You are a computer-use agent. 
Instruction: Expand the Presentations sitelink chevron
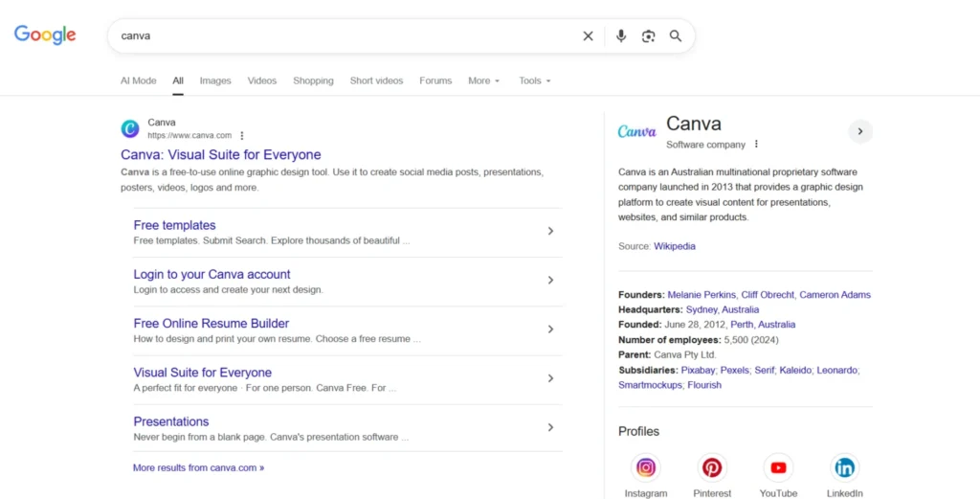point(550,428)
